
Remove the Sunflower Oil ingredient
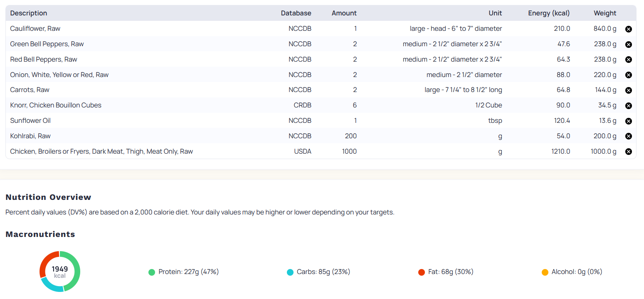(629, 121)
